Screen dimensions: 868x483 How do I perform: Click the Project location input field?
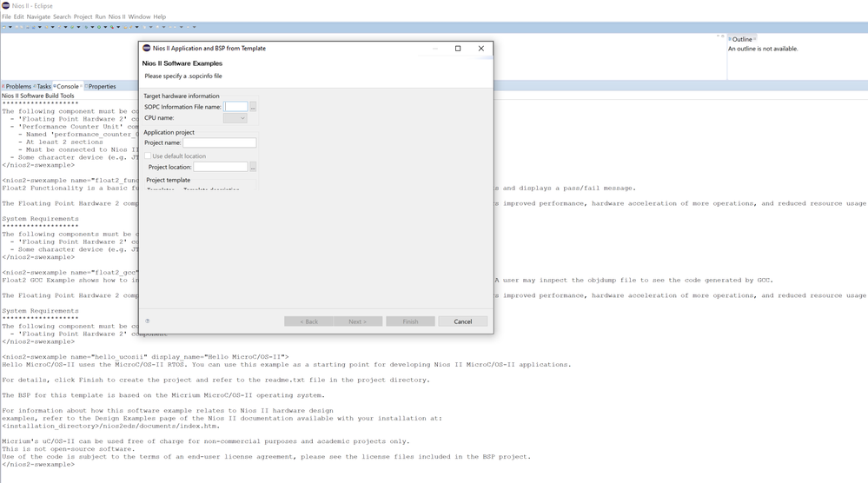[x=221, y=167]
